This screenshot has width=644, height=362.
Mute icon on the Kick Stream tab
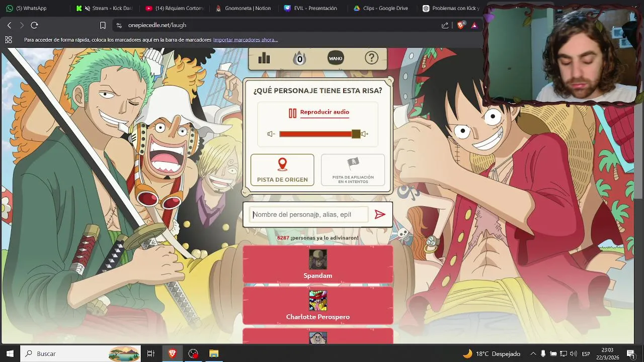tap(88, 8)
